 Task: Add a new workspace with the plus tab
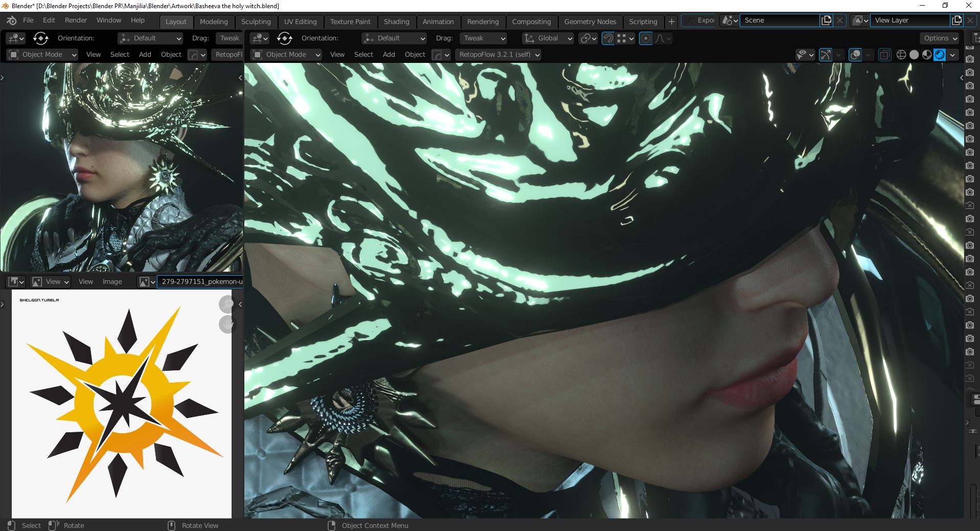671,21
